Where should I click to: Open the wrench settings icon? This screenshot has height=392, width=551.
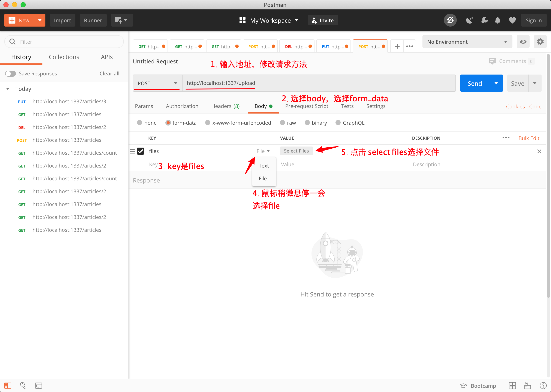[x=484, y=20]
